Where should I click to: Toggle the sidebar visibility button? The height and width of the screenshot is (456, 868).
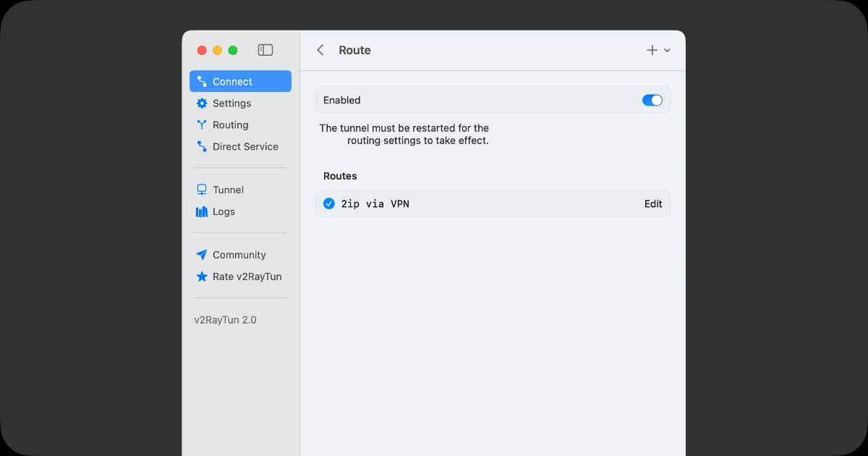265,50
